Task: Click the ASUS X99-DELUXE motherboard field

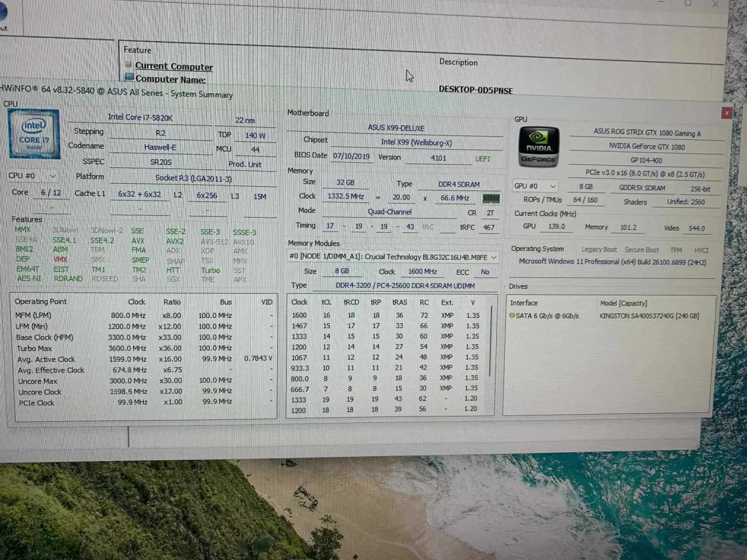Action: (x=396, y=128)
